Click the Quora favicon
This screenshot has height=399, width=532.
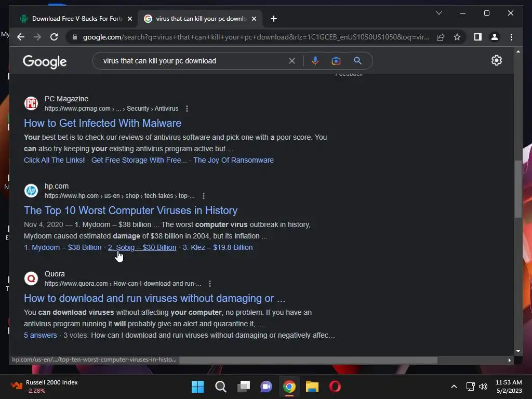click(31, 278)
